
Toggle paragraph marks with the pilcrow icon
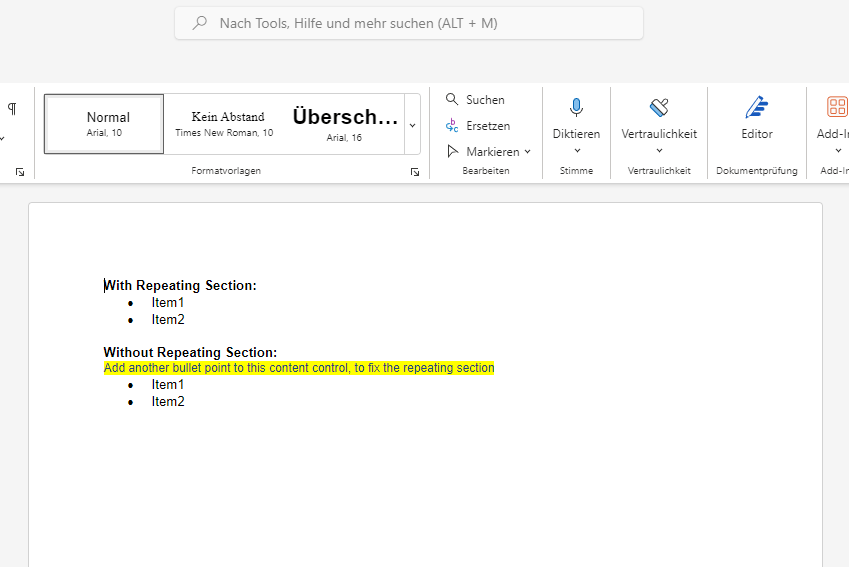[12, 109]
